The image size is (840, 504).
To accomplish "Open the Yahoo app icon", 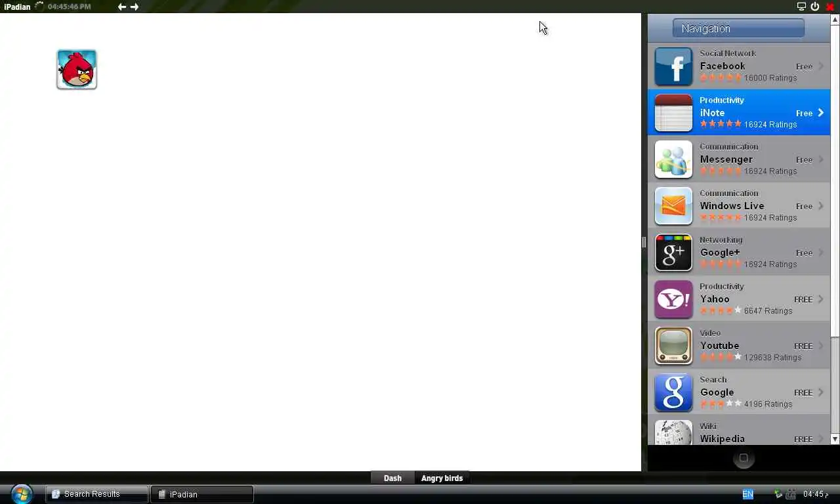I will (x=673, y=299).
